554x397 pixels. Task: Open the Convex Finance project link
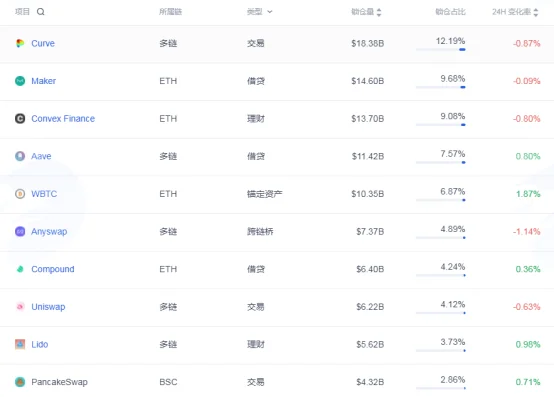(63, 119)
